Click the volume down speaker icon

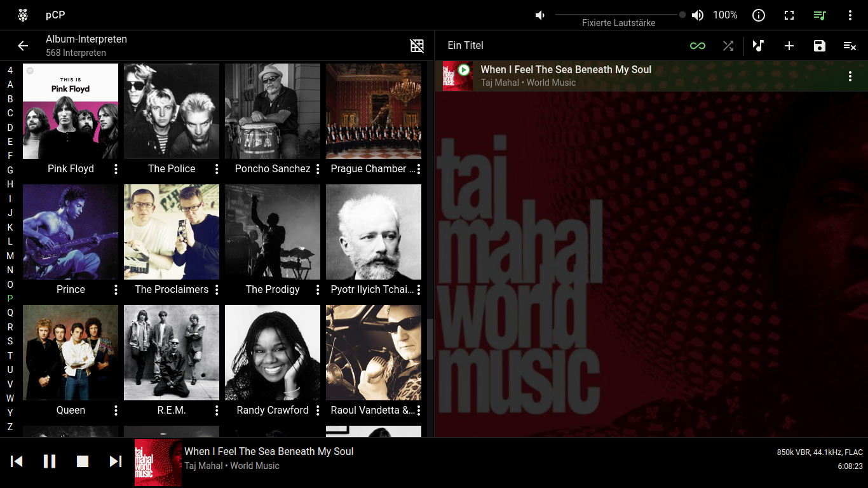pyautogui.click(x=540, y=15)
